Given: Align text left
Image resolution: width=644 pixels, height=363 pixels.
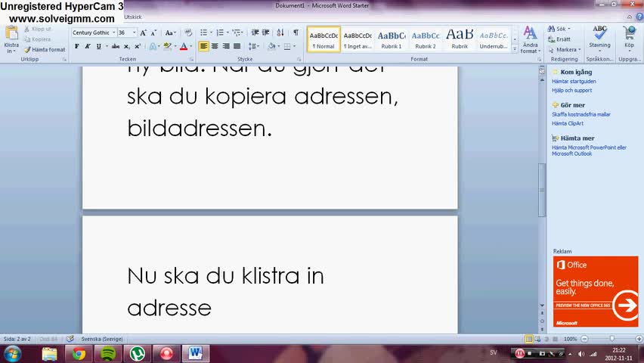Looking at the screenshot, I should (204, 46).
